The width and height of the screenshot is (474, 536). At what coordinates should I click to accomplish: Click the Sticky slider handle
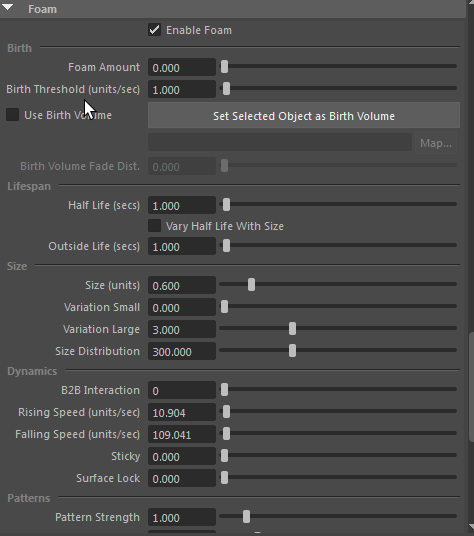pyautogui.click(x=224, y=456)
